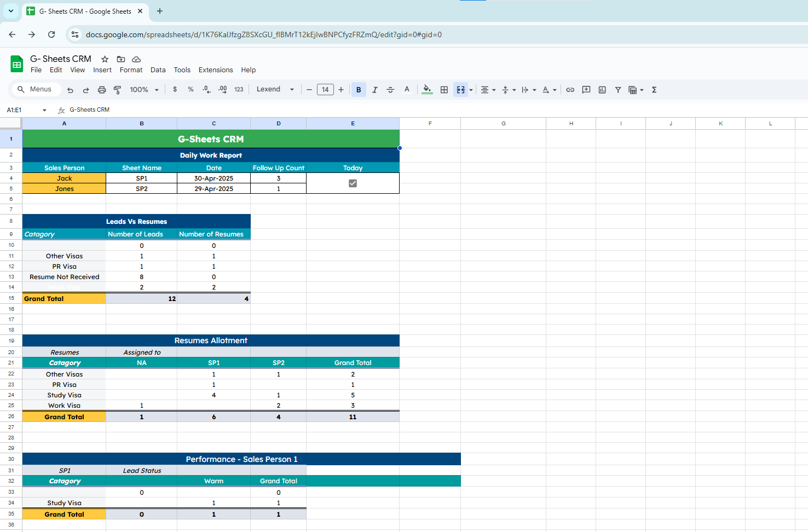Toggle bold formatting button

(359, 90)
